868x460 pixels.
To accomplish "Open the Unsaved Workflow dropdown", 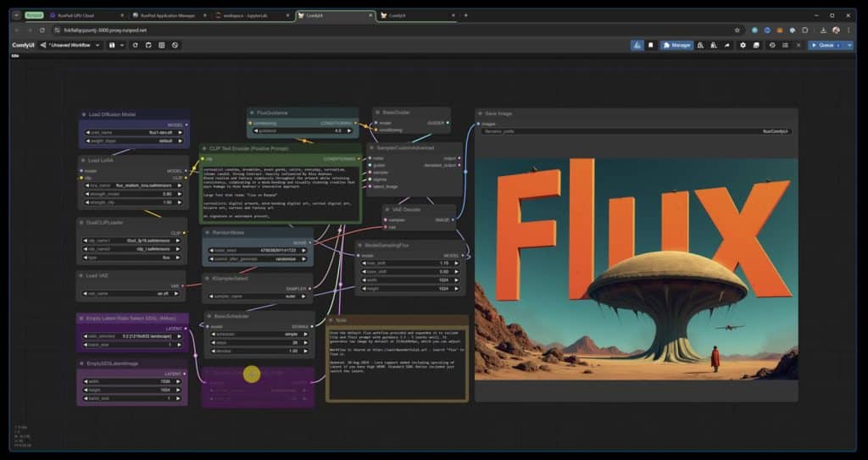I will pyautogui.click(x=70, y=45).
